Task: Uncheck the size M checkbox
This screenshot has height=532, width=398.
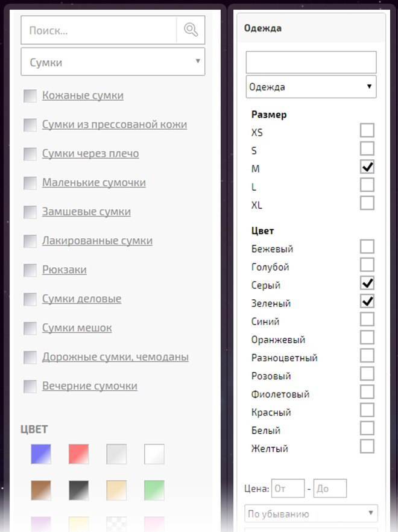Action: coord(367,166)
